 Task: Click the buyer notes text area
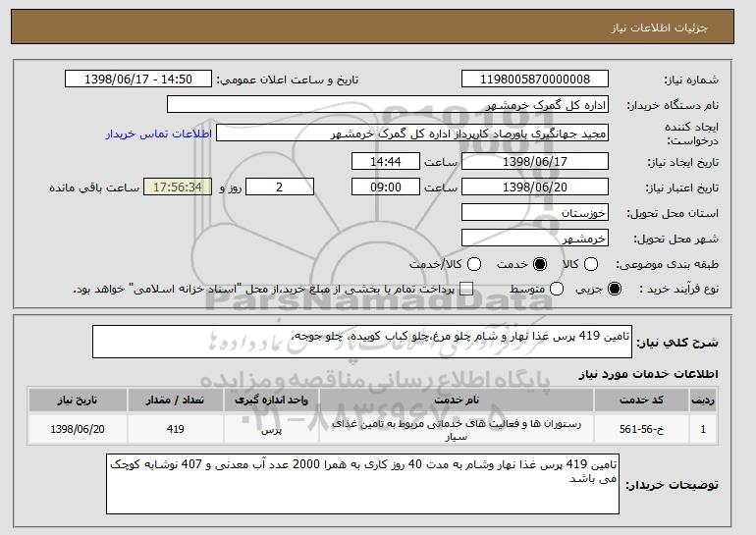click(362, 483)
